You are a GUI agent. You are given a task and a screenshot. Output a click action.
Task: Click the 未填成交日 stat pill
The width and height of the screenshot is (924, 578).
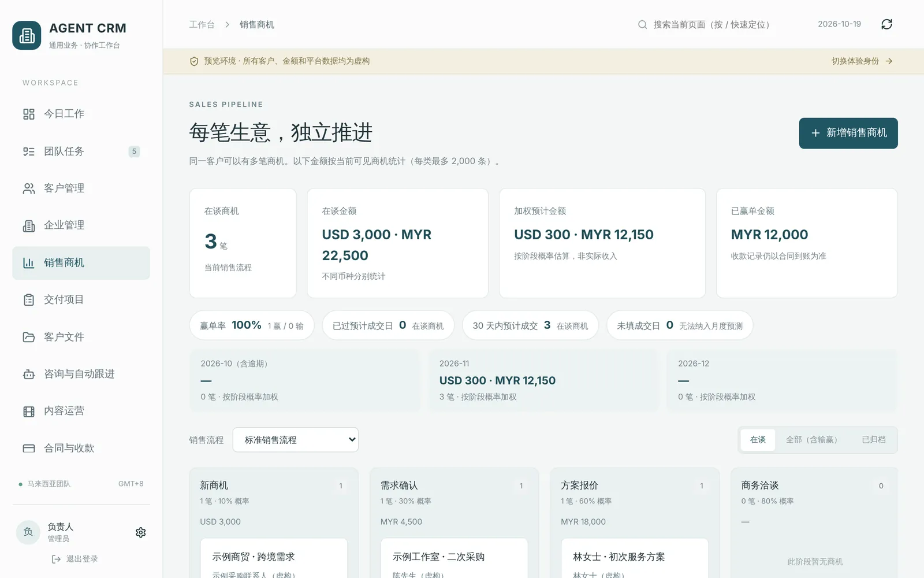[x=680, y=325]
